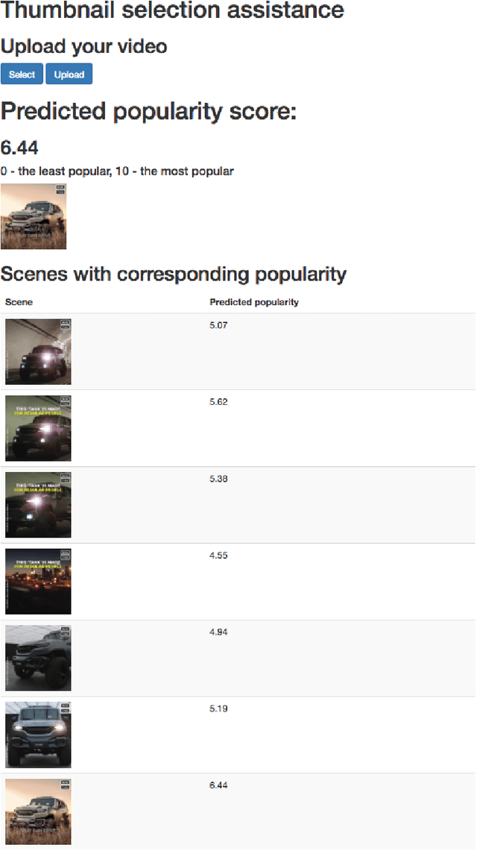Select the night city skyline scene thumbnail

38,582
